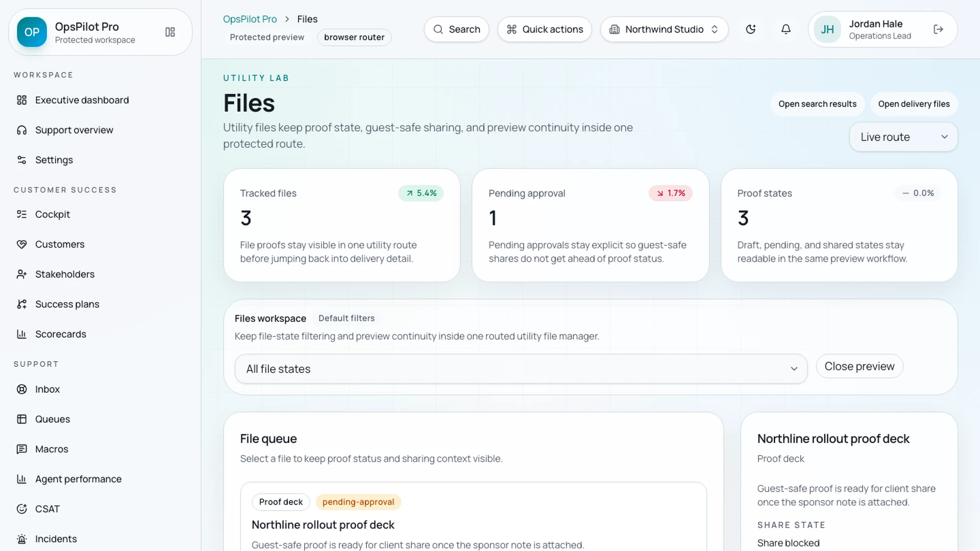Click Files breadcrumb text
The height and width of the screenshot is (551, 980).
point(307,19)
